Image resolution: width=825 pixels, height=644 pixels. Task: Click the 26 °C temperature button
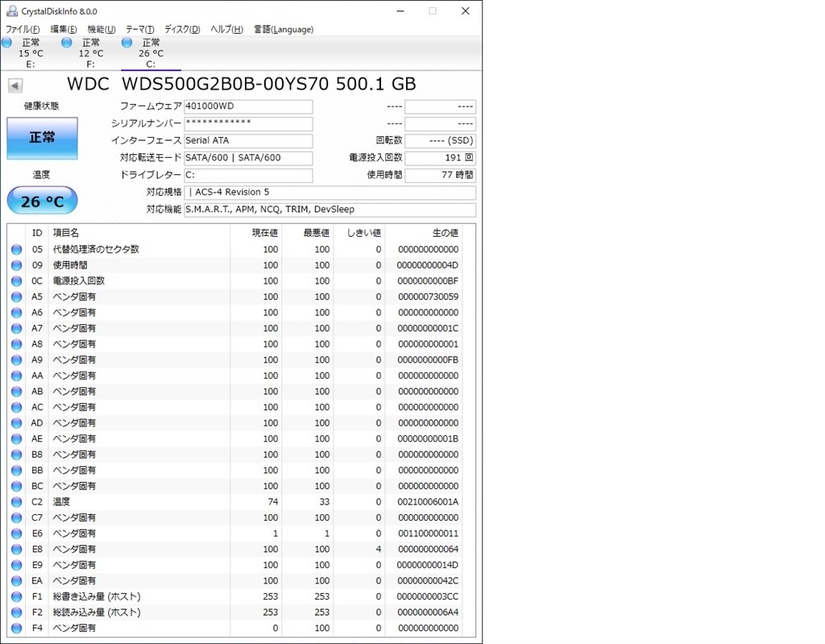(42, 201)
